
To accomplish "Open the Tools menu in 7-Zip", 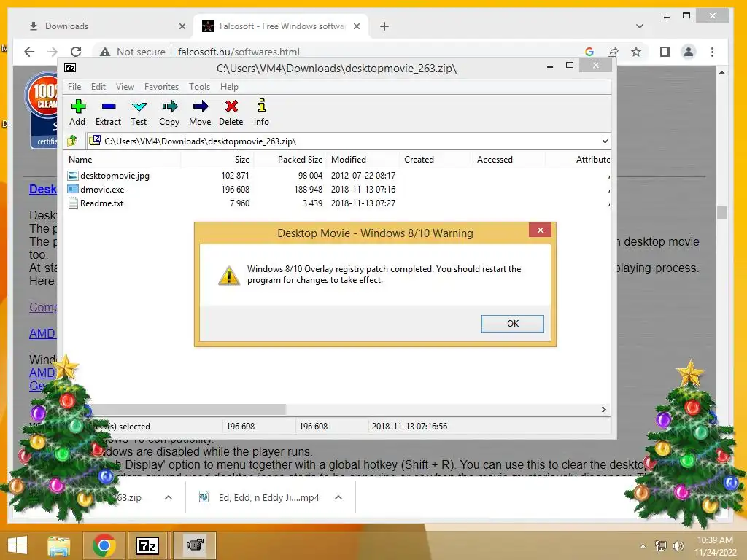I will coord(199,87).
